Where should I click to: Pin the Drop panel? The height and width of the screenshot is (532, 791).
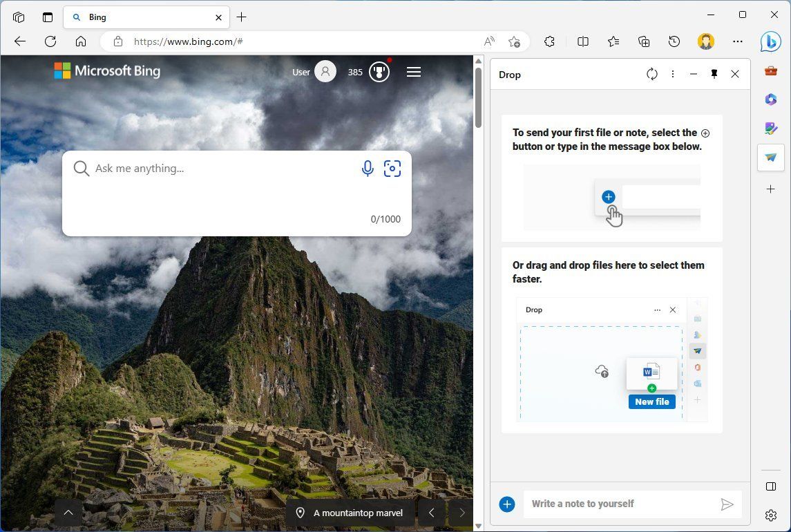pyautogui.click(x=714, y=74)
